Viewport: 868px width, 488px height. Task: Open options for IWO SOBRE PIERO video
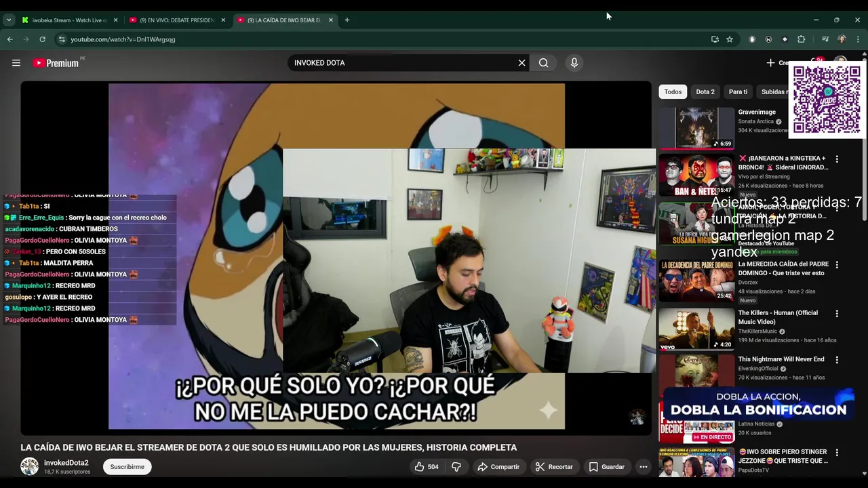[837, 452]
